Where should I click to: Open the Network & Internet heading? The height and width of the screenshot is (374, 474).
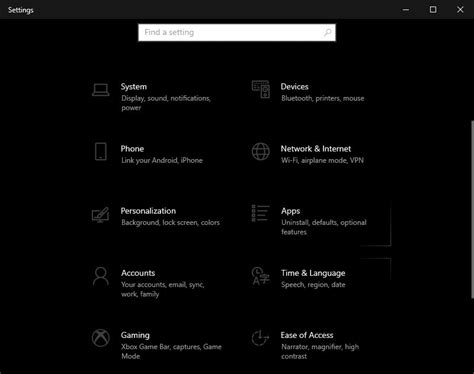point(316,149)
